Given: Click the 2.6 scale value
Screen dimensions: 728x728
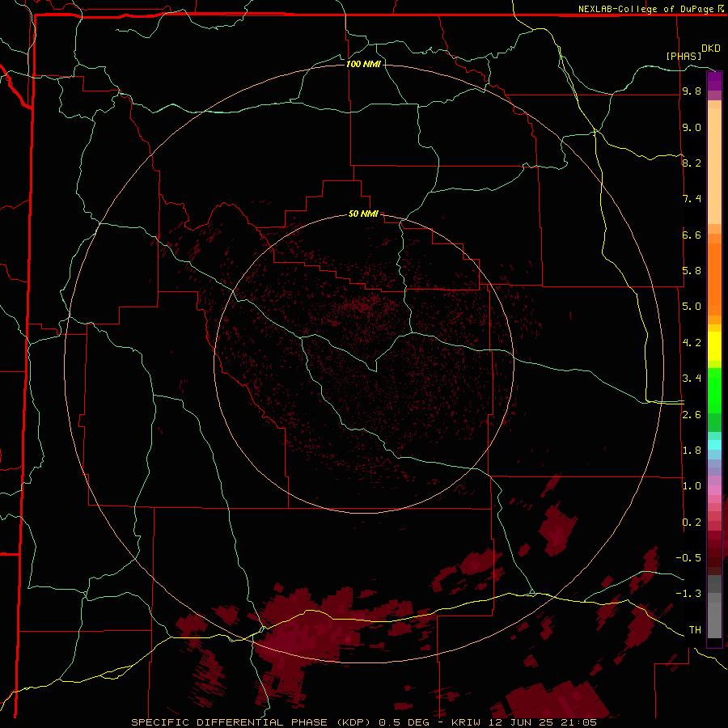Looking at the screenshot, I should pyautogui.click(x=692, y=415).
